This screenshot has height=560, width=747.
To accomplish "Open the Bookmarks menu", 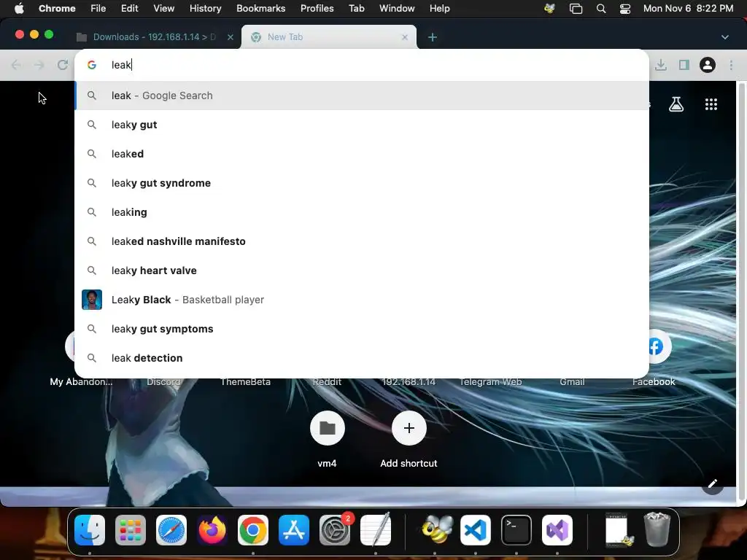I will tap(260, 9).
